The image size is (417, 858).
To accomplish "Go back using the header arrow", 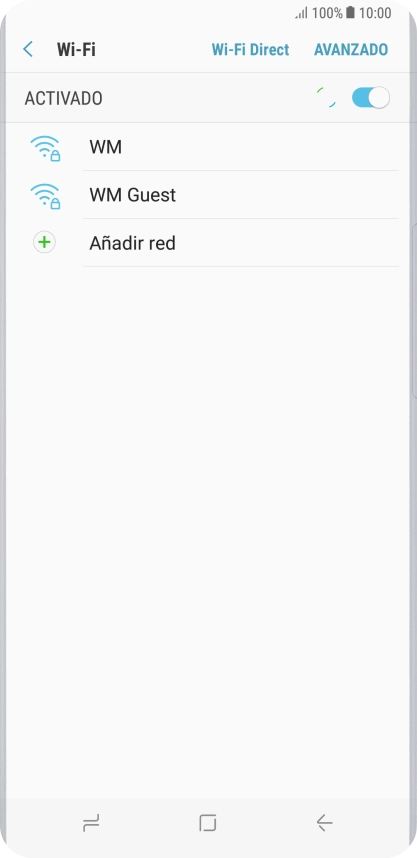I will (x=28, y=49).
